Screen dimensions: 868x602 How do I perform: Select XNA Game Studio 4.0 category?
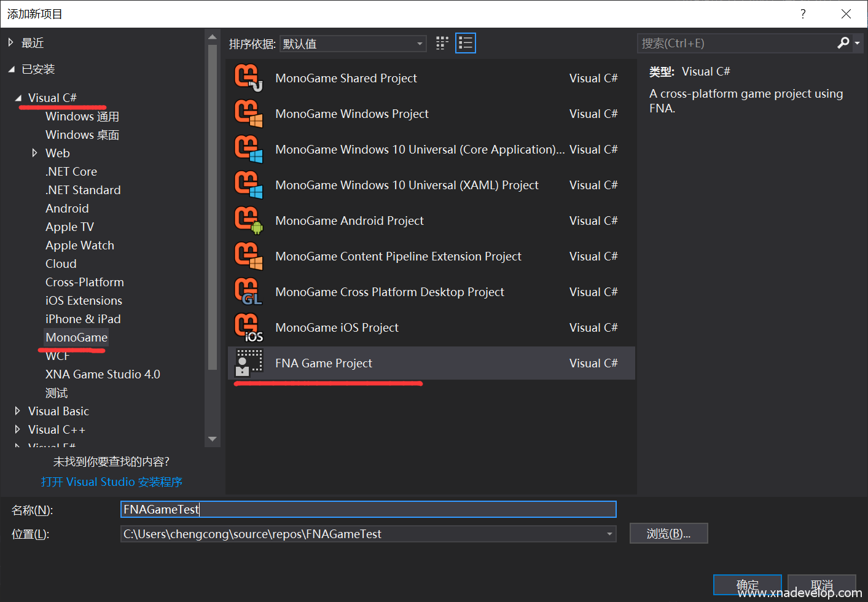point(103,374)
